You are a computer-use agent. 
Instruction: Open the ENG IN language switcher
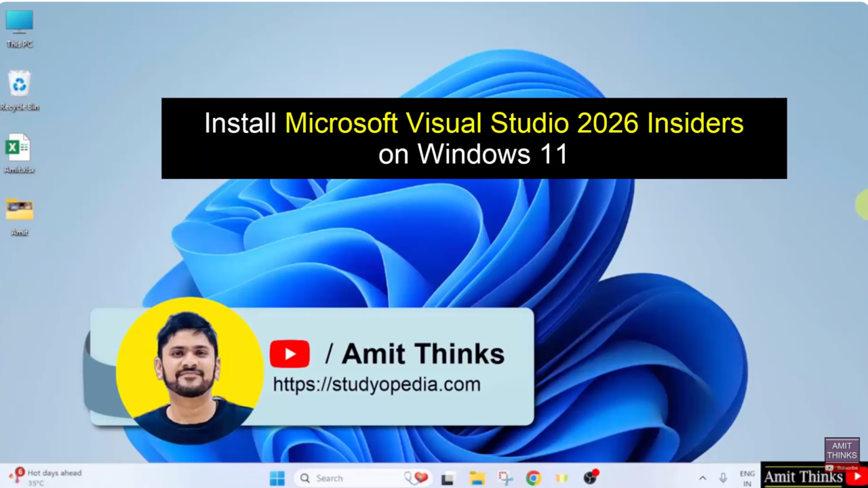(747, 479)
